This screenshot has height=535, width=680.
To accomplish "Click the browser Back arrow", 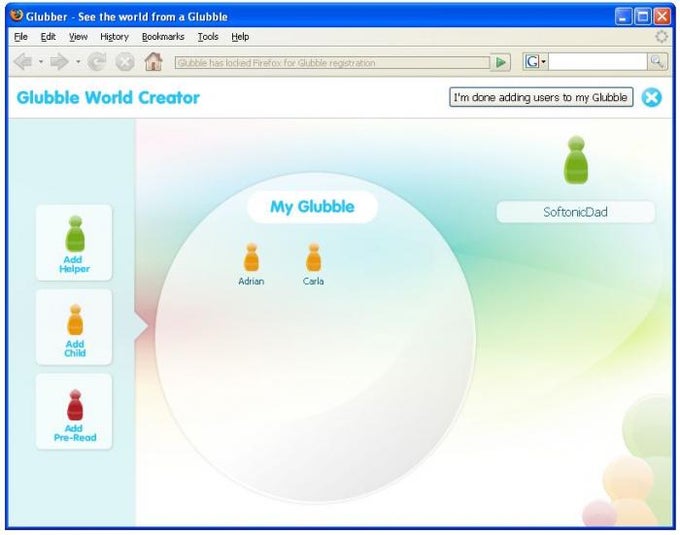I will (23, 62).
